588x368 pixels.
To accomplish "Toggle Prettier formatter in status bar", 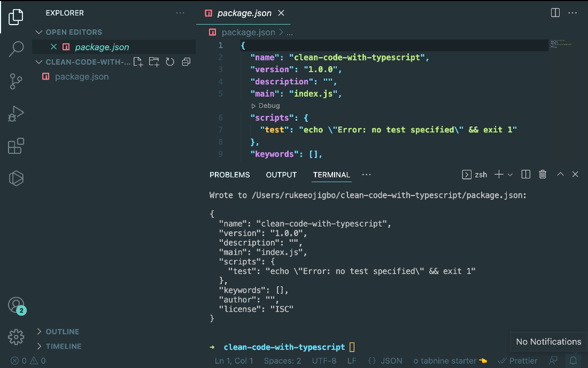I will 517,361.
